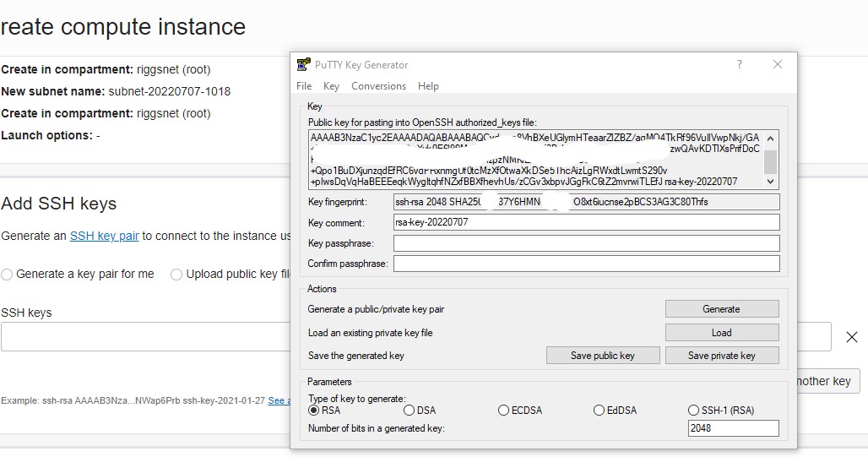Image resolution: width=868 pixels, height=457 pixels.
Task: Select the SSH-1 (RSA) key type
Action: pyautogui.click(x=721, y=411)
